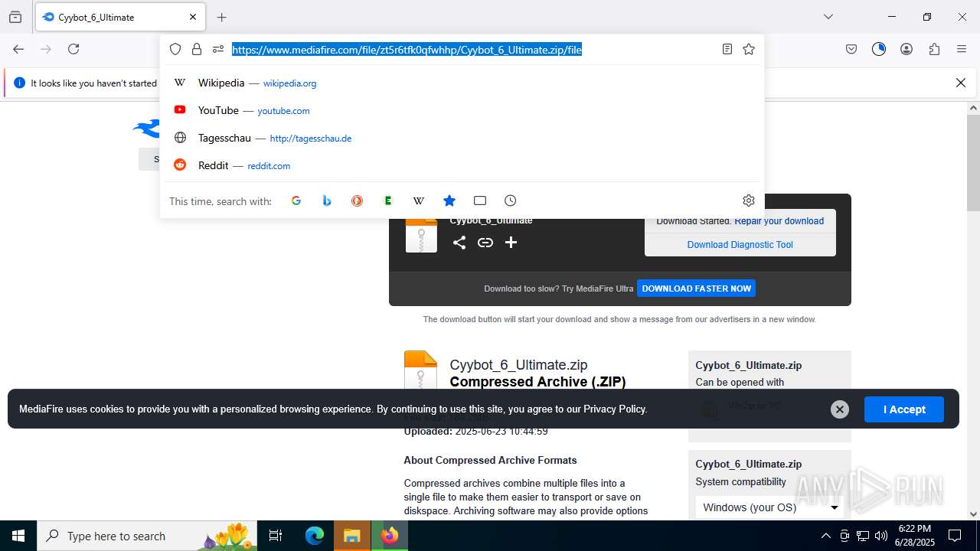Share the Cyybot_6_Ultimate file

459,243
